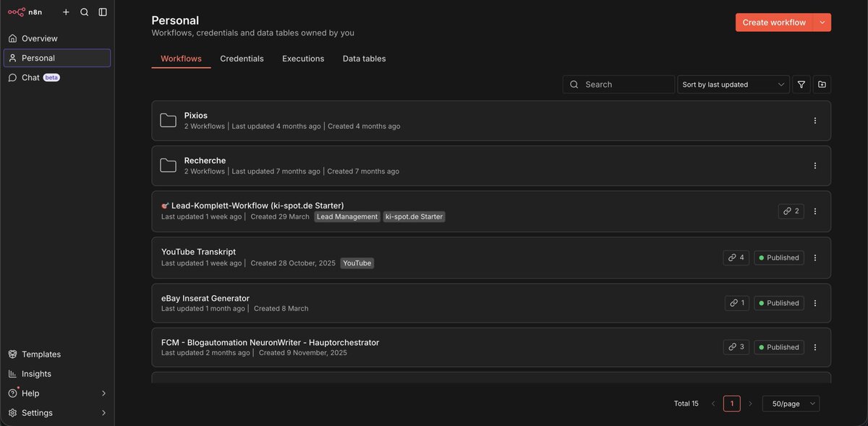868x426 pixels.
Task: Click the link count 1 badge on eBay Inserat Generator
Action: click(737, 303)
